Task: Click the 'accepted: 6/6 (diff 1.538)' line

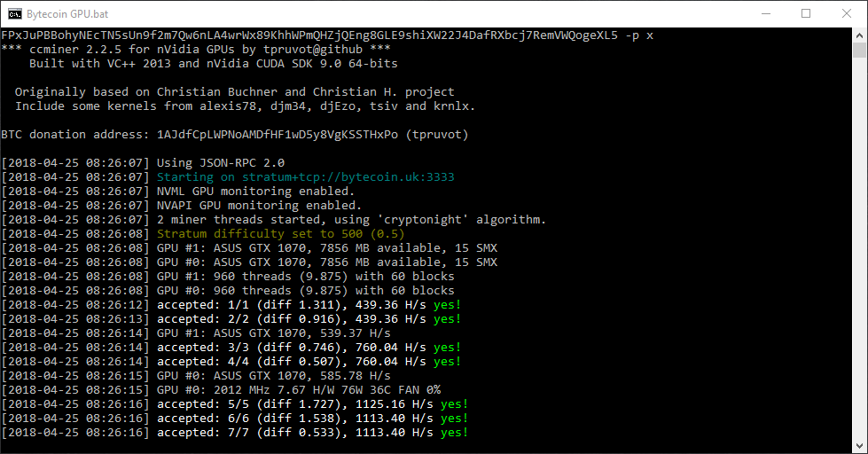Action: 235,419
